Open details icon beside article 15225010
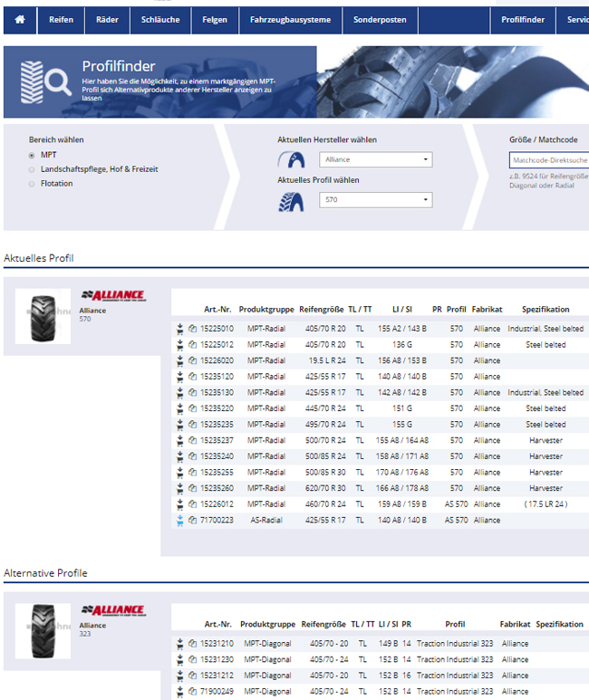This screenshot has width=589, height=700. coord(192,329)
